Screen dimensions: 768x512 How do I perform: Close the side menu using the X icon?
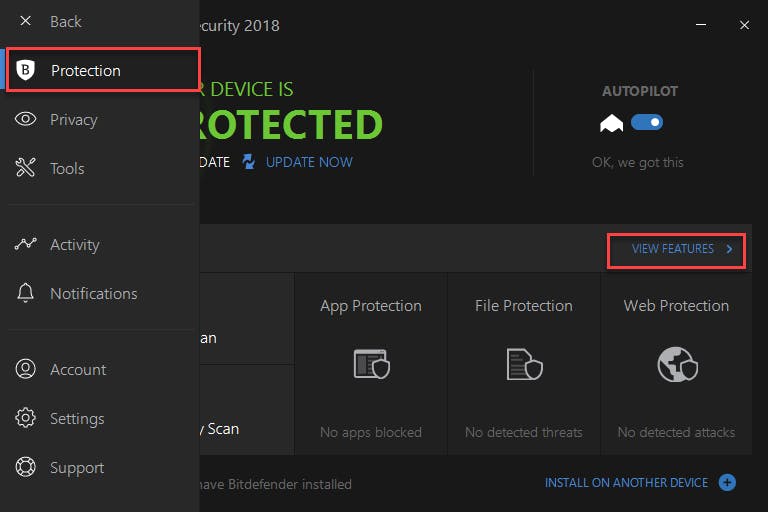point(25,21)
